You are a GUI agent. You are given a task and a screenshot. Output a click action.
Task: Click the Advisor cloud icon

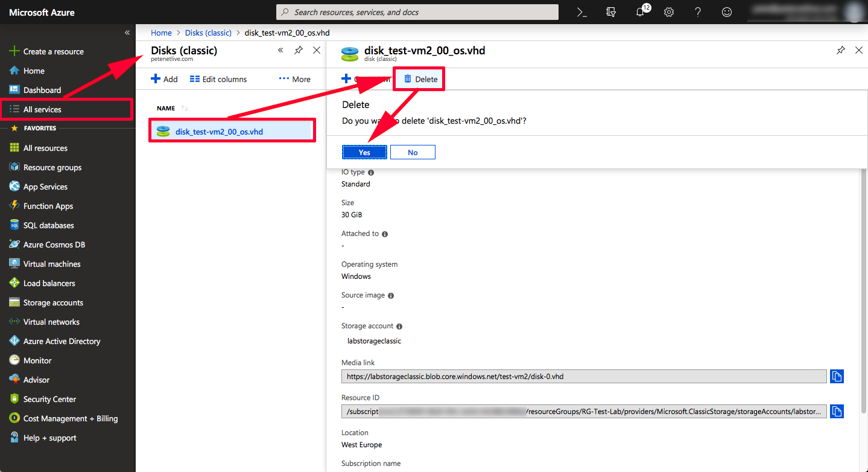[x=14, y=380]
